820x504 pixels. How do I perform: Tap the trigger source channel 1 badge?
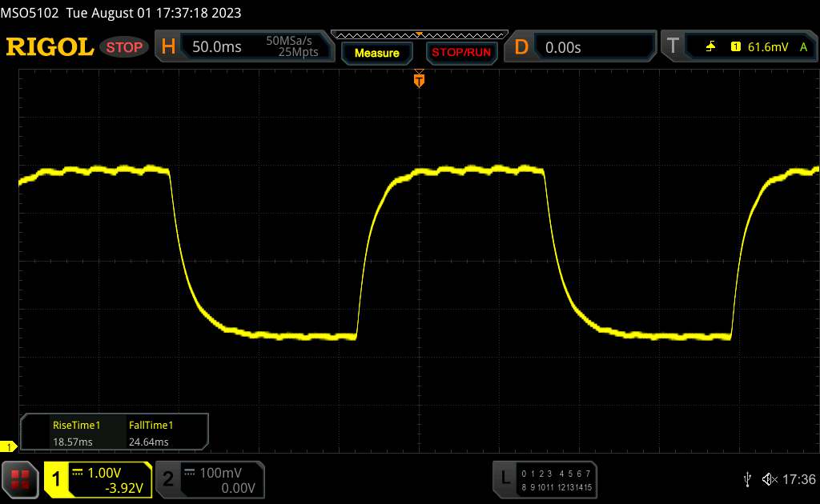736,47
